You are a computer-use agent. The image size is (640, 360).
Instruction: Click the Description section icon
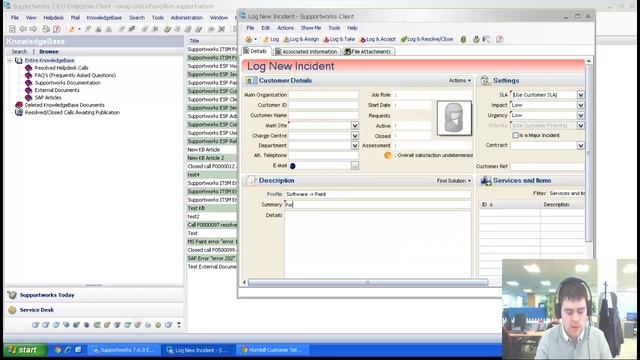(x=251, y=180)
